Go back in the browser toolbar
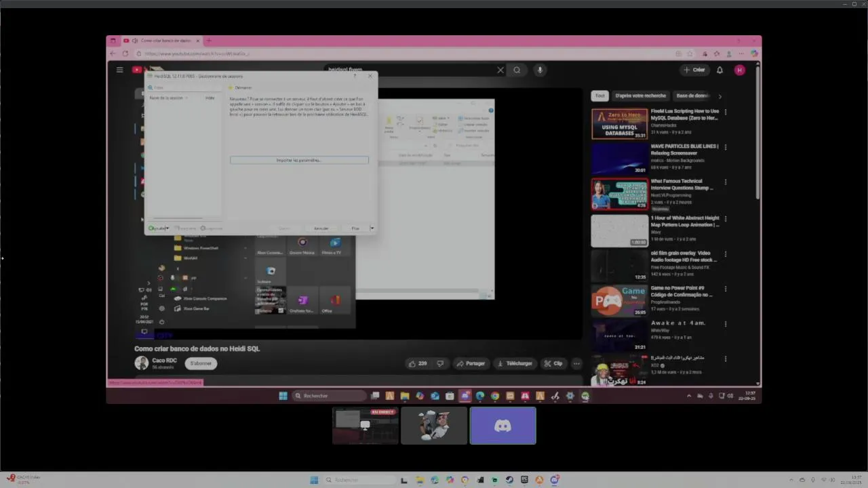Screen dimensions: 868x488 pyautogui.click(x=113, y=54)
